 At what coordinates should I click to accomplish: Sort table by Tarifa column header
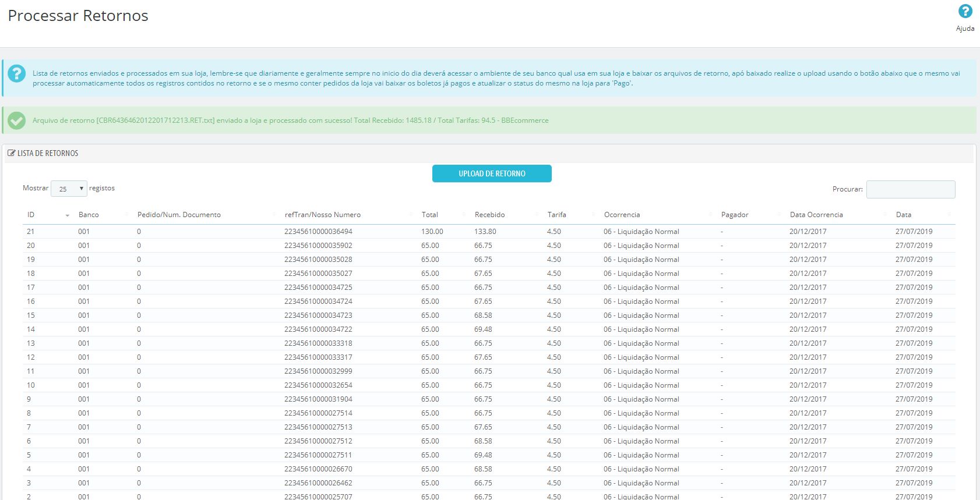tap(556, 215)
